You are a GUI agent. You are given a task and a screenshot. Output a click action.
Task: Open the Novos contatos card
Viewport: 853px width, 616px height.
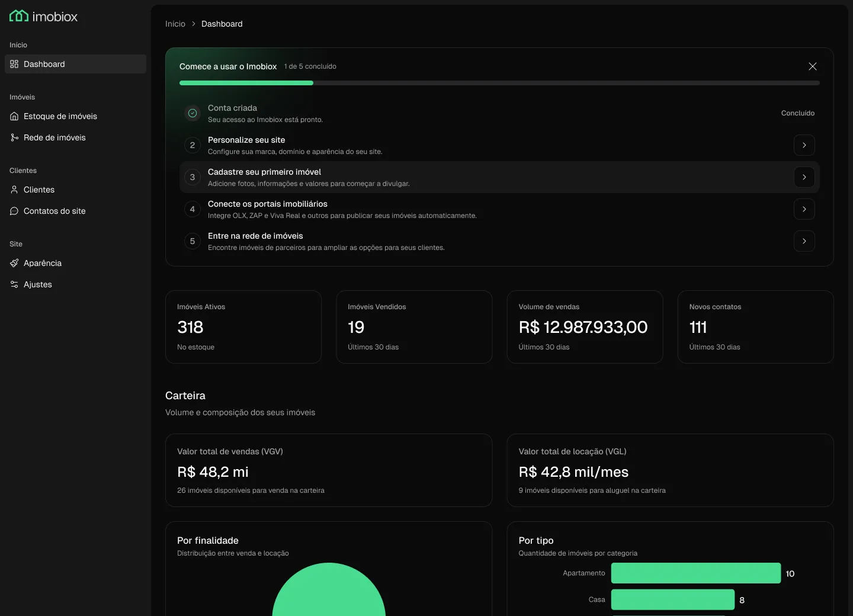pos(755,327)
